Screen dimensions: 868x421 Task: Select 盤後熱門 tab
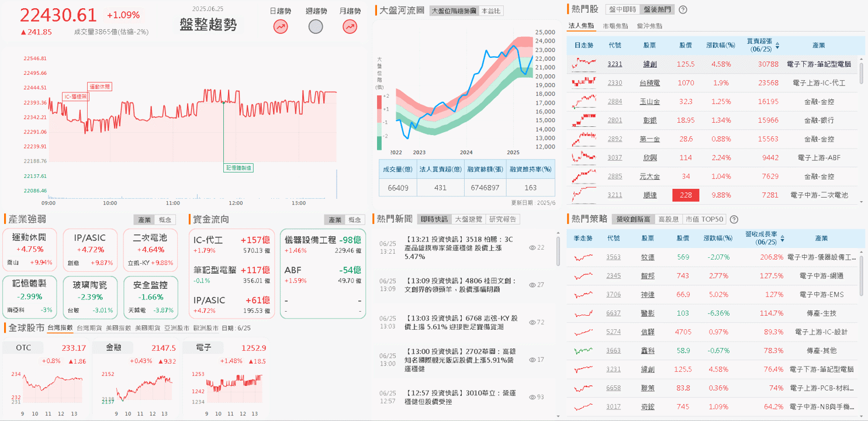coord(657,9)
